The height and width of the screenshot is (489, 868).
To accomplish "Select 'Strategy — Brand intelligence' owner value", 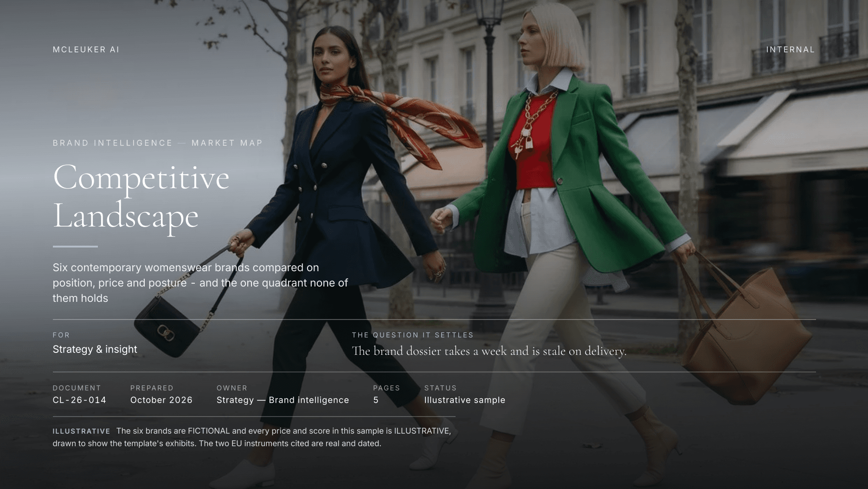I will click(x=283, y=400).
